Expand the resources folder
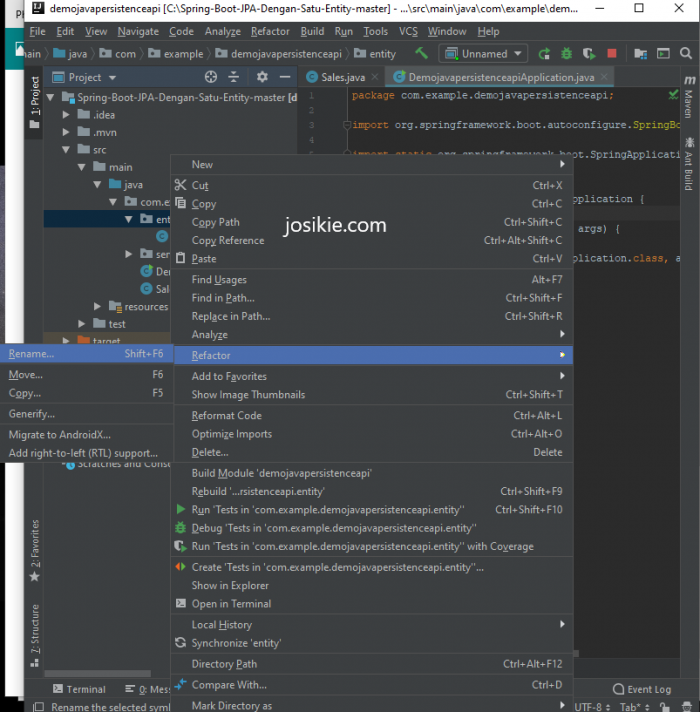Viewport: 700px width, 712px height. [x=97, y=307]
